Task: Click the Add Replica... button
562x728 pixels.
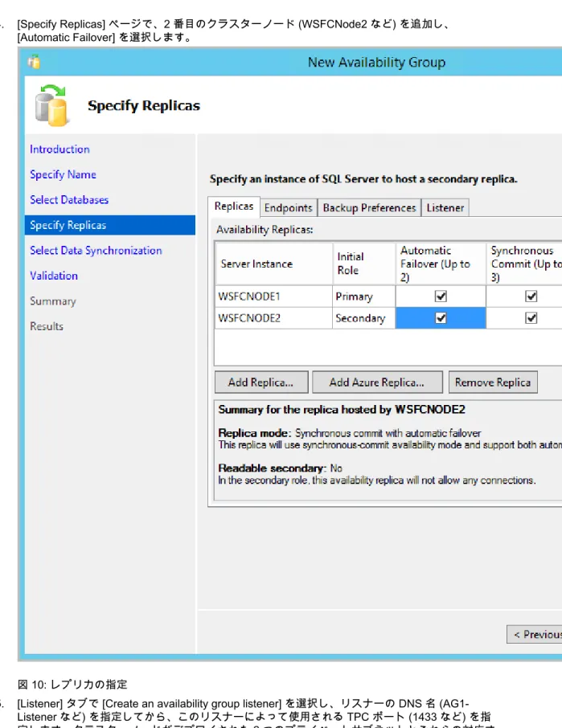Action: pyautogui.click(x=261, y=382)
